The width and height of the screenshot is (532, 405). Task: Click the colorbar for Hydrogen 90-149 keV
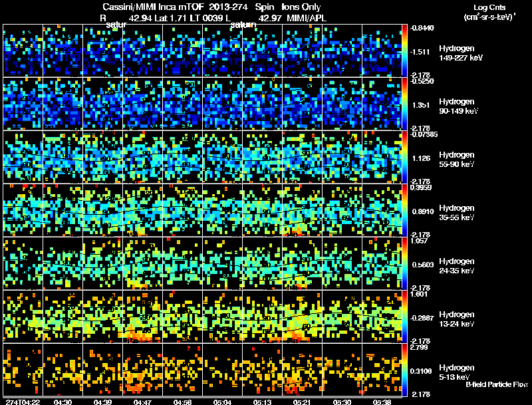404,104
